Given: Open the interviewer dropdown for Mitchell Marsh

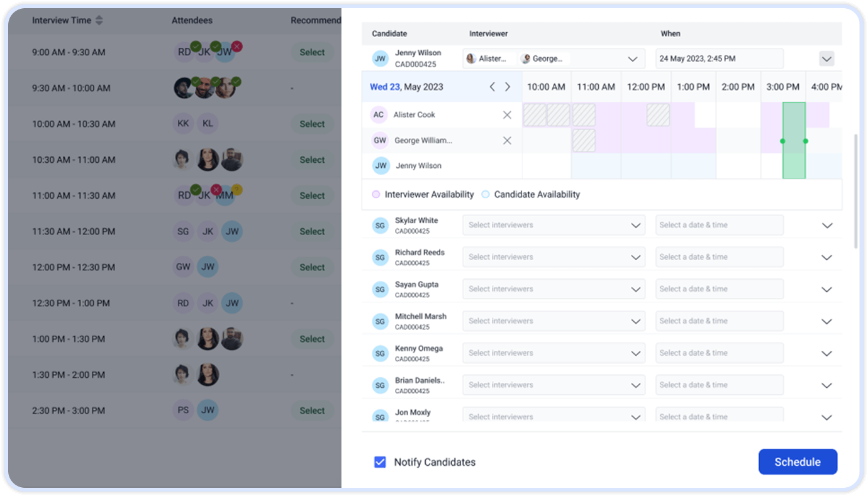Looking at the screenshot, I should (554, 321).
